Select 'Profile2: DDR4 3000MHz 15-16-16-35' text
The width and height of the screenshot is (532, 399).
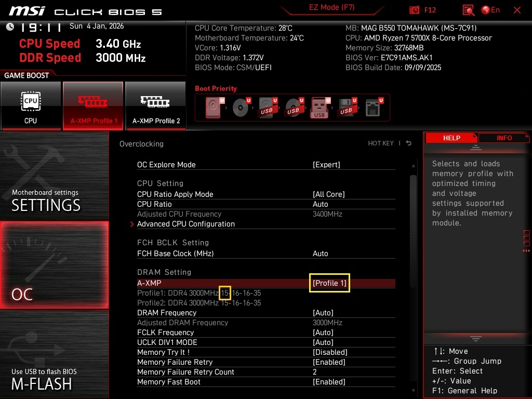[x=199, y=303]
